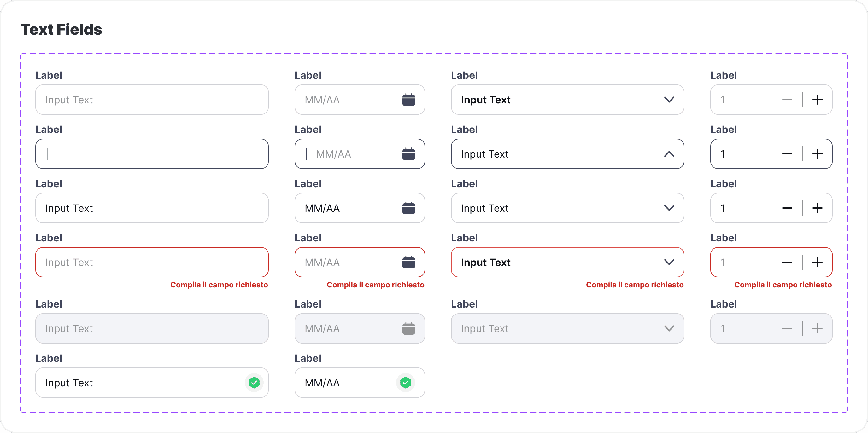Open the red-bordered Input Text dropdown
Viewport: 868px width, 433px height.
(567, 262)
